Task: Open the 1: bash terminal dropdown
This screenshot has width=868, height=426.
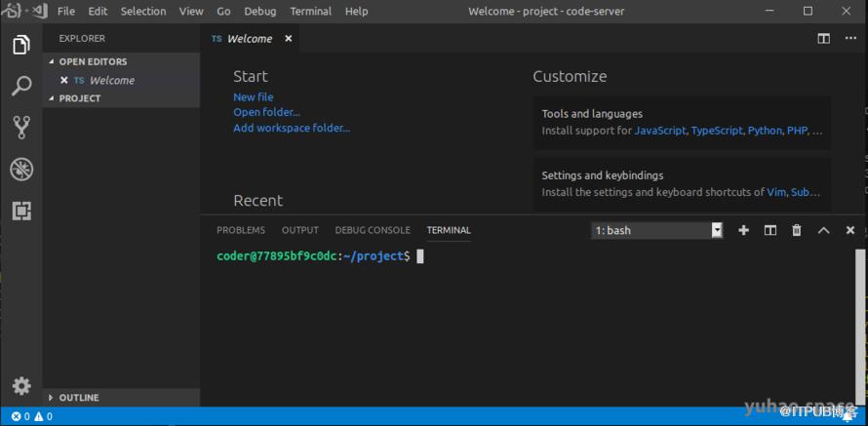Action: click(656, 230)
